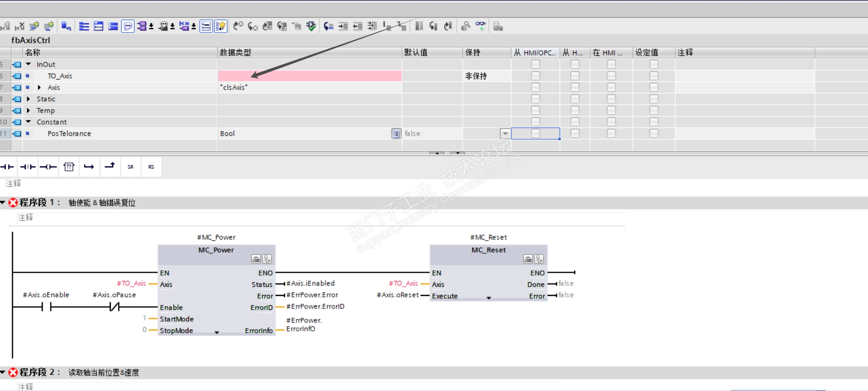Click the error icon on 程序段 2

[13, 373]
